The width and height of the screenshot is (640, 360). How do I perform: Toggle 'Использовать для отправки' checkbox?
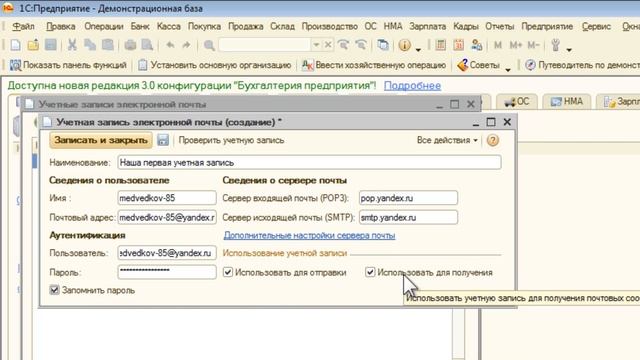[x=228, y=272]
